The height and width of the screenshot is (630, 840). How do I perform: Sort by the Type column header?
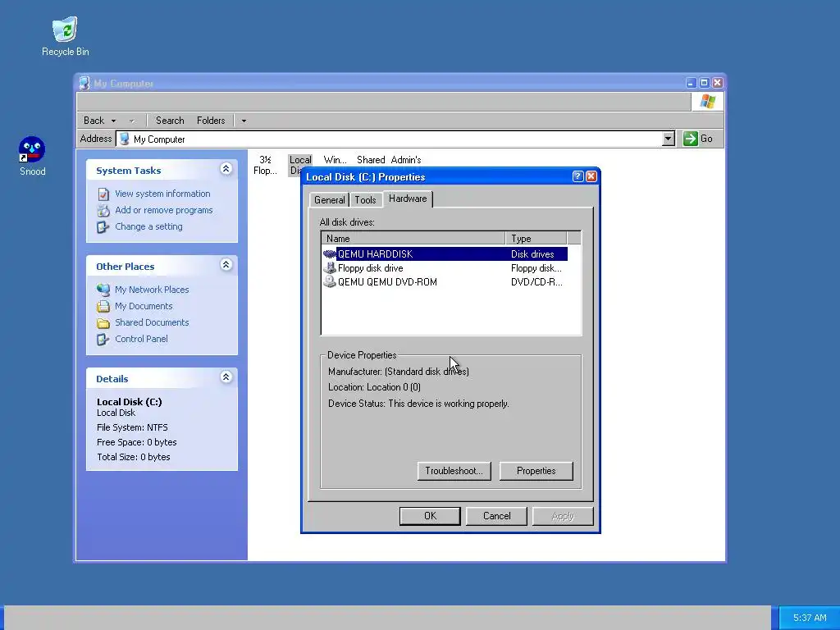536,239
